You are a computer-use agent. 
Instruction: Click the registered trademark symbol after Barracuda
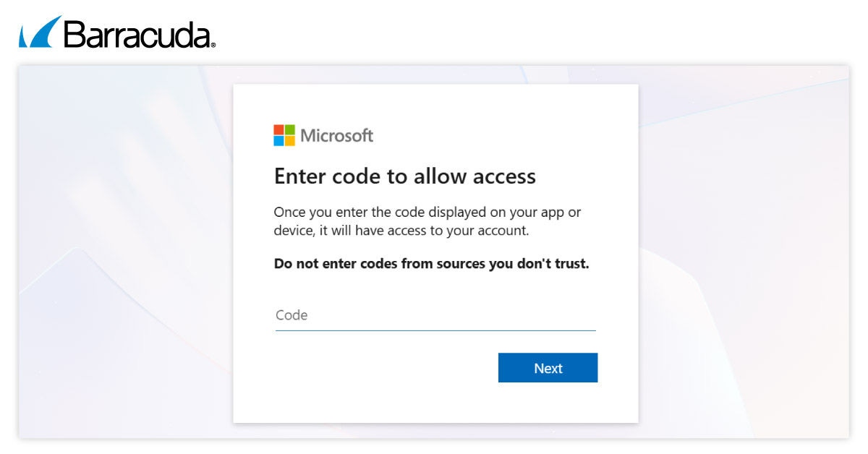pos(213,45)
